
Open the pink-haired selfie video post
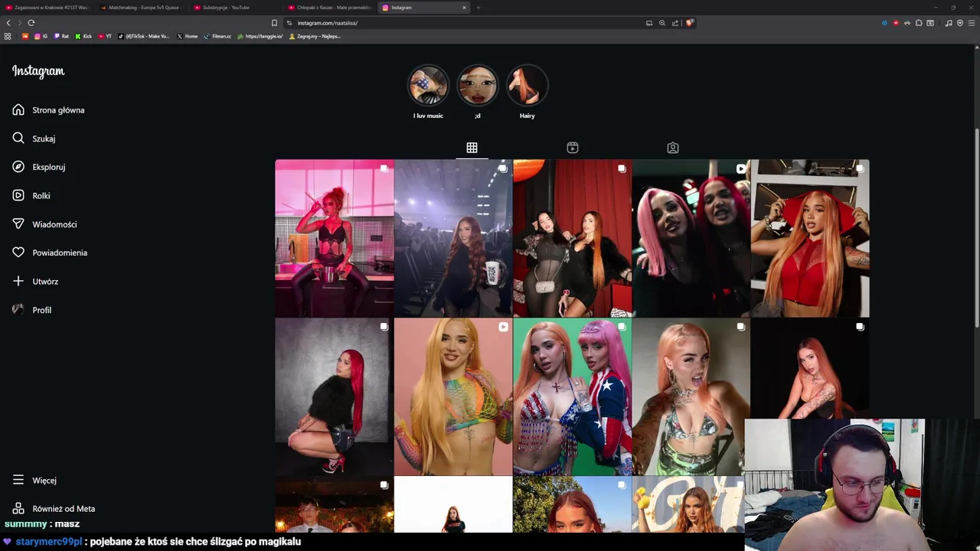[x=691, y=238]
